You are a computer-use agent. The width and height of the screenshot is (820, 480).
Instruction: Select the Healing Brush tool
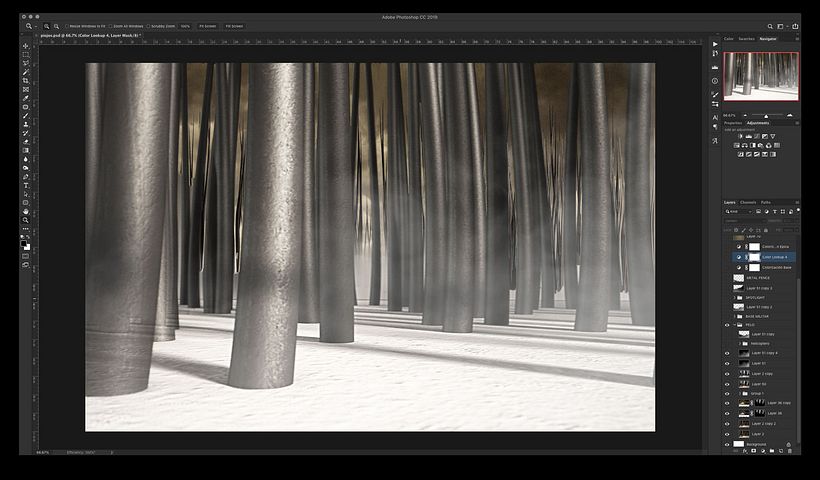(26, 107)
